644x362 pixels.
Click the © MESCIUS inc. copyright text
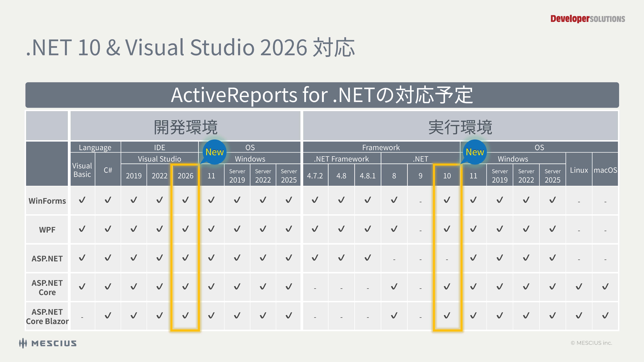(591, 343)
